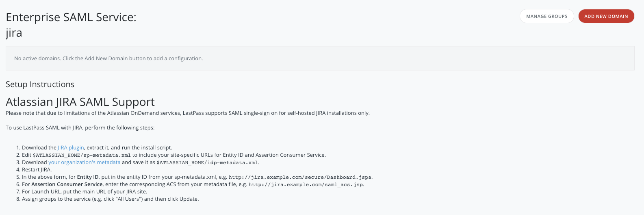Click the bold 'Entity ID' text in step 5
644x215 pixels.
(88, 177)
